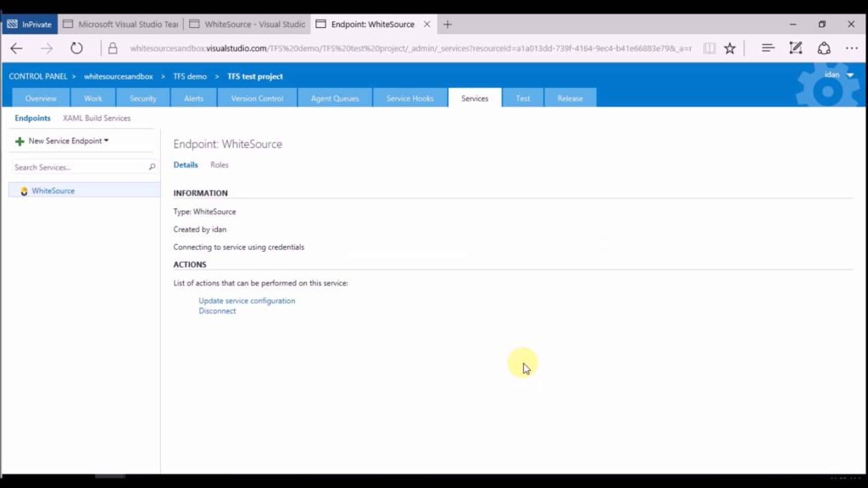This screenshot has height=488, width=868.
Task: Open the Alerts tab
Action: (194, 98)
